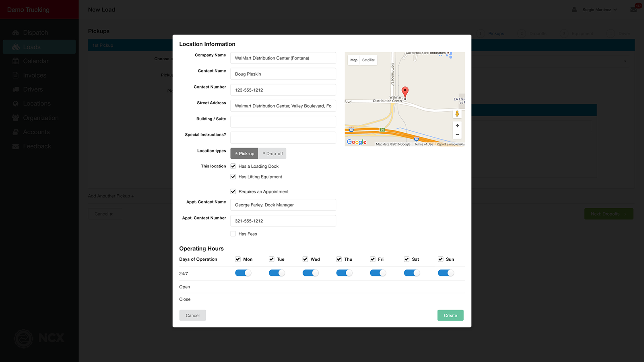Toggle the 24/7 switch for Mon

click(243, 273)
